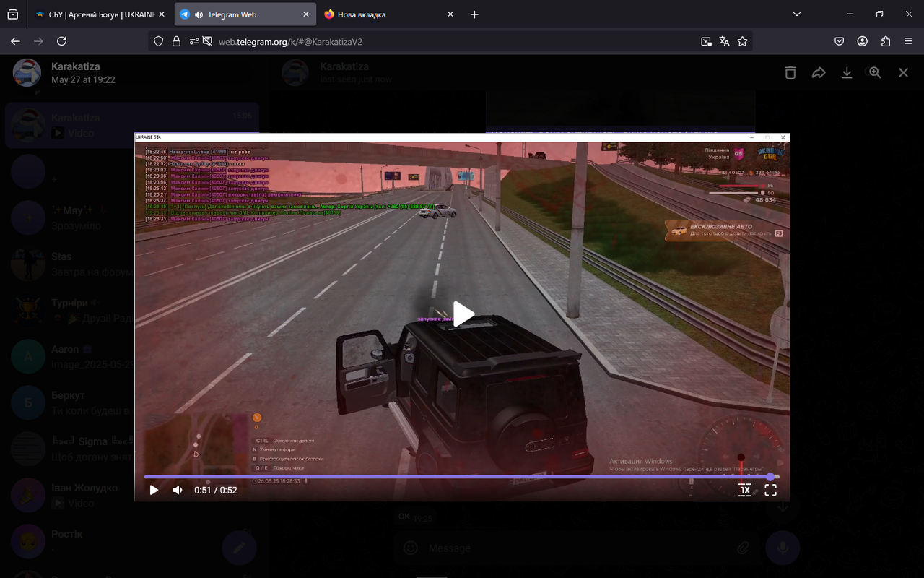Viewport: 924px width, 578px height.
Task: Focus the Message input field
Action: (577, 548)
